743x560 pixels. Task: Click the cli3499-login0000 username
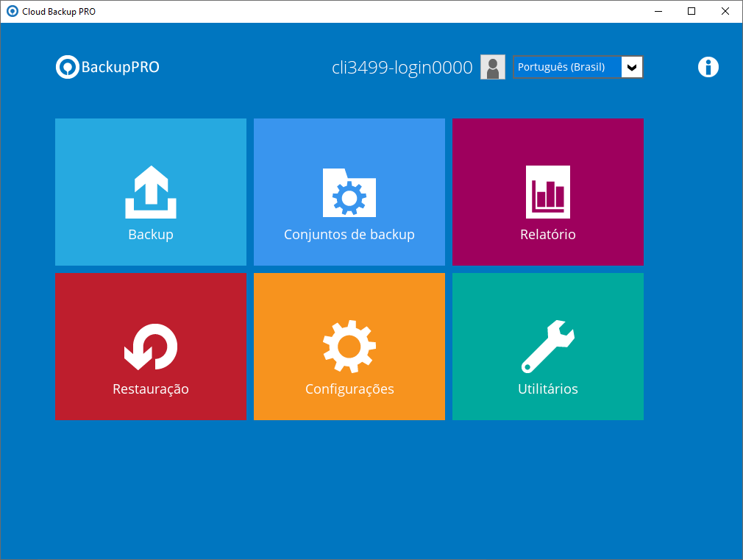402,68
